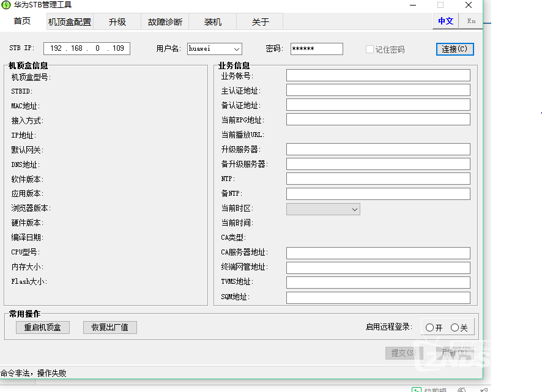Select the SQM地址 input field

pos(378,298)
